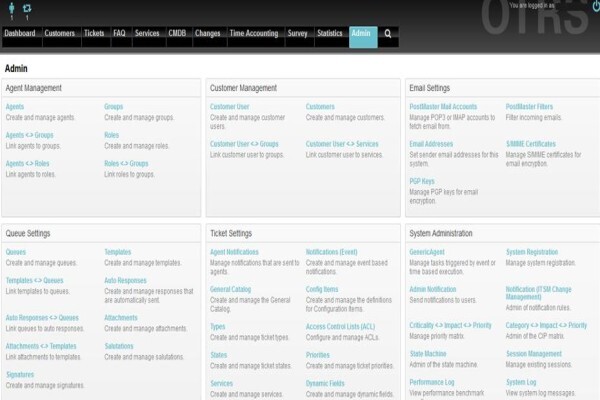Open the Priorities link
Image resolution: width=600 pixels, height=400 pixels.
(318, 355)
